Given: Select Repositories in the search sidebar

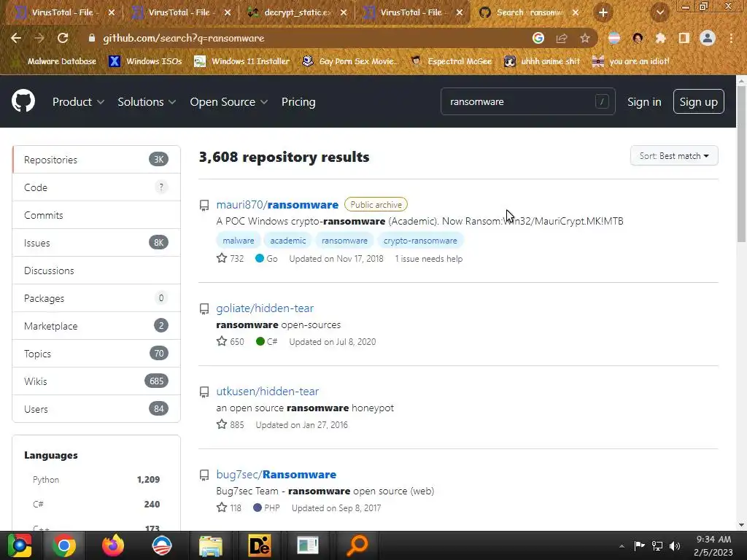Looking at the screenshot, I should coord(96,160).
